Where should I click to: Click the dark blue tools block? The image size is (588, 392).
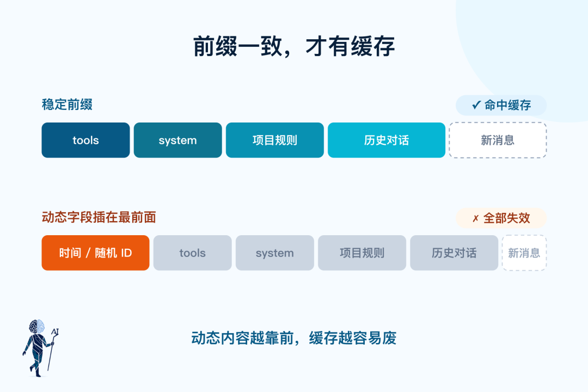(85, 140)
